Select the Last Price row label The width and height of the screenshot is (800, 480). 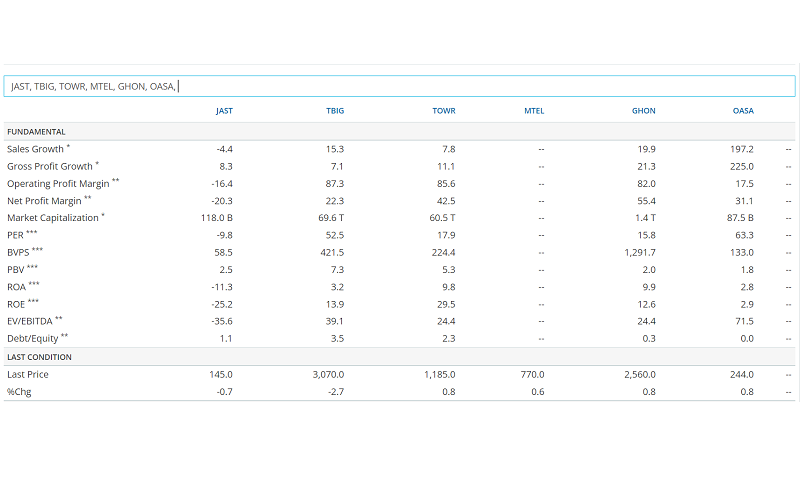[28, 374]
